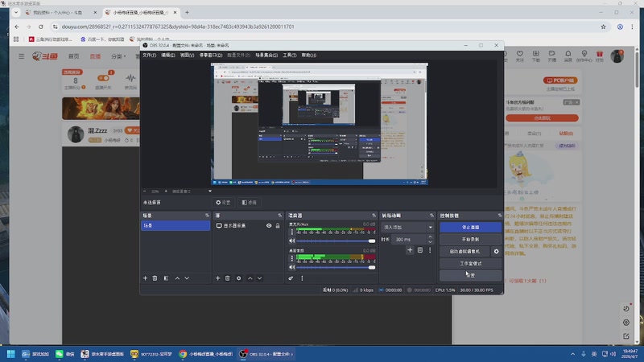The image size is (644, 362).
Task: Mute the desktop audio speaker icon
Action: point(291,267)
